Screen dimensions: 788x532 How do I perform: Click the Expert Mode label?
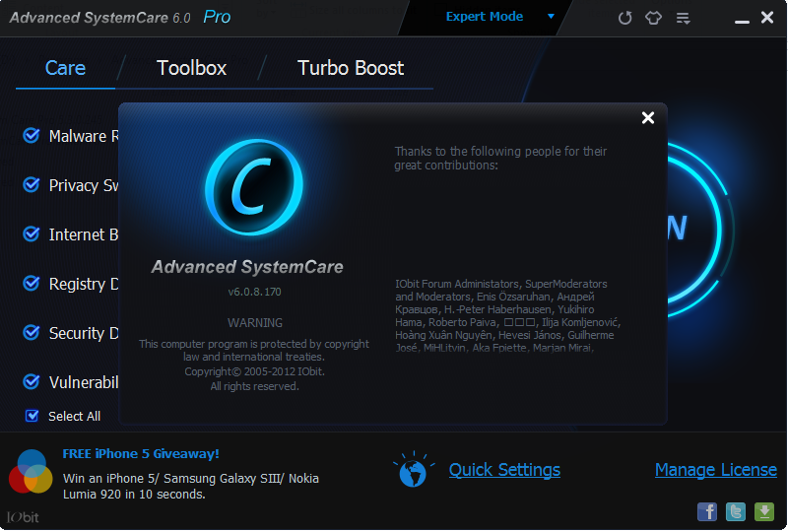485,17
